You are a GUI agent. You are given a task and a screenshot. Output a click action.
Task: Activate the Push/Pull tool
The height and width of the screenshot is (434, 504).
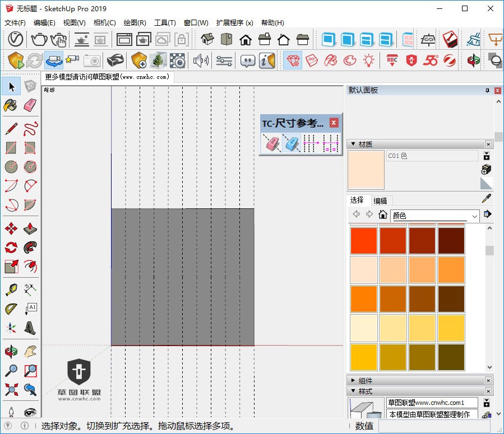pyautogui.click(x=30, y=228)
